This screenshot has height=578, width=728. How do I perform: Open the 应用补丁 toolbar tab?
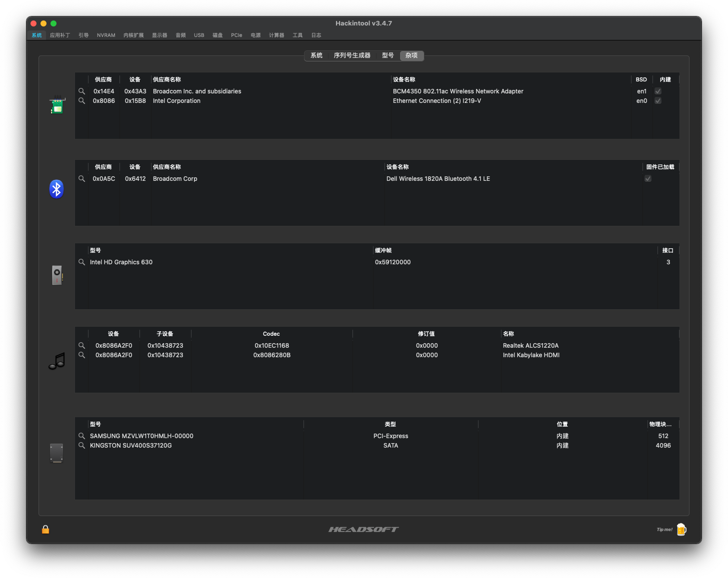point(60,35)
